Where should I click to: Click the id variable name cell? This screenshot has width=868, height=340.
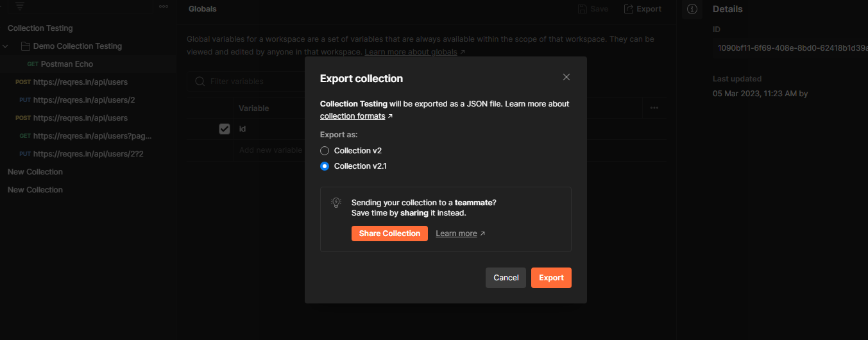tap(243, 129)
